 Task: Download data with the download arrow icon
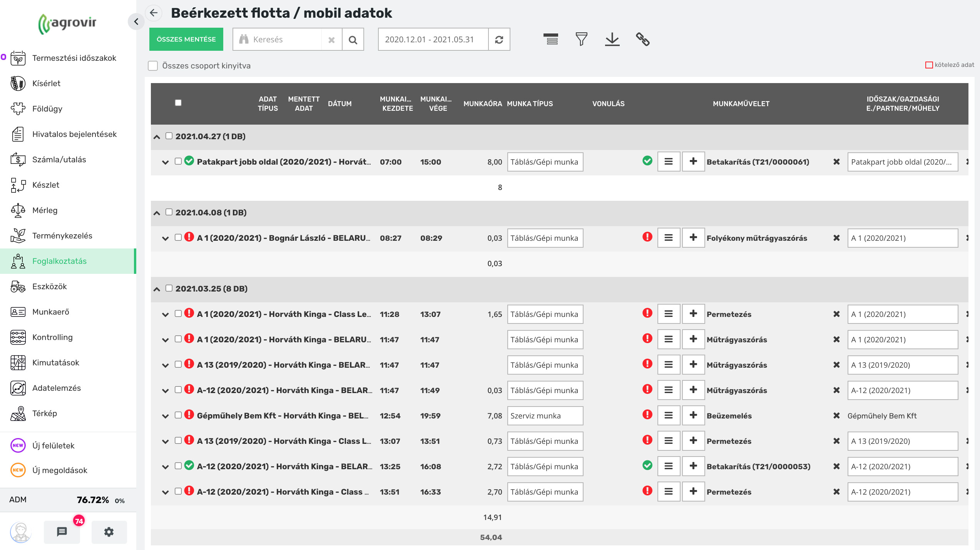pyautogui.click(x=612, y=39)
